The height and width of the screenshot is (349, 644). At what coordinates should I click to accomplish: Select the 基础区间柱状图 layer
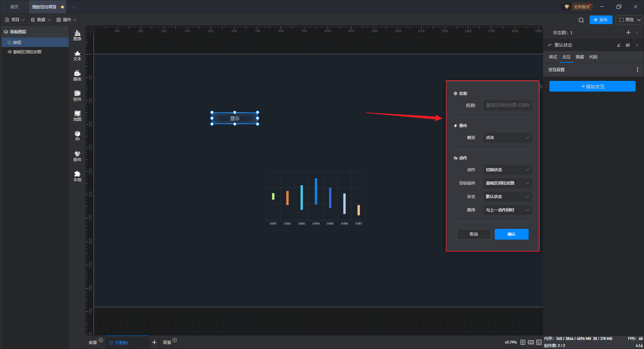pos(27,52)
